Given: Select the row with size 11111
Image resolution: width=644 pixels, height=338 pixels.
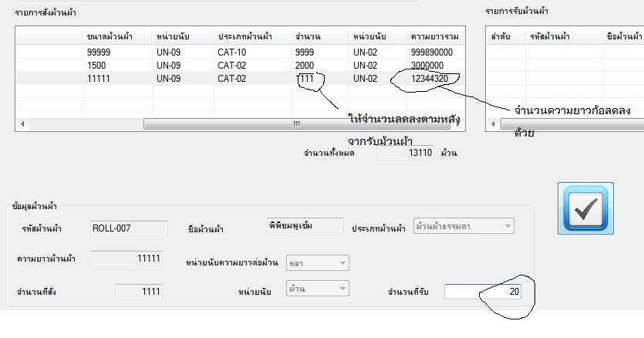Looking at the screenshot, I should (x=240, y=79).
